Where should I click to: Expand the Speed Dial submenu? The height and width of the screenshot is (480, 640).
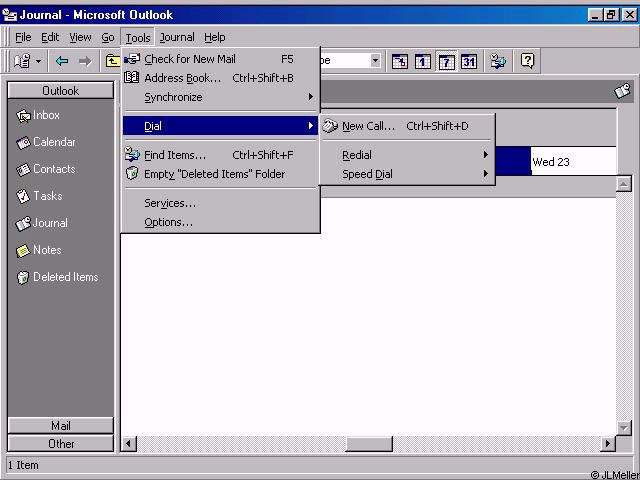tap(407, 174)
